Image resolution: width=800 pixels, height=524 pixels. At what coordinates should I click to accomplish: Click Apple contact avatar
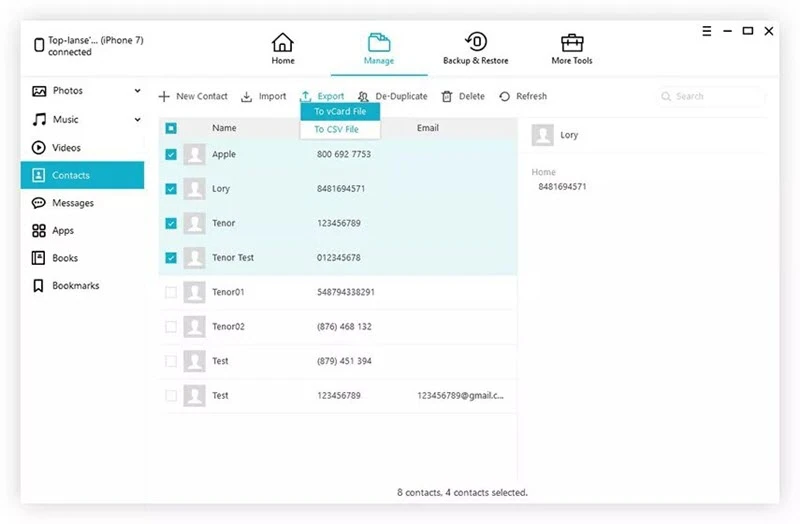[194, 154]
